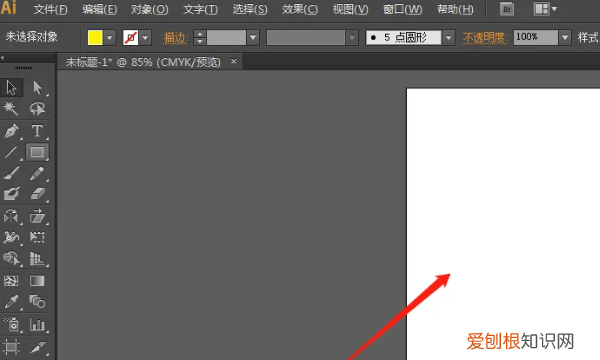
Task: Open the 视图(V) menu
Action: tap(350, 9)
